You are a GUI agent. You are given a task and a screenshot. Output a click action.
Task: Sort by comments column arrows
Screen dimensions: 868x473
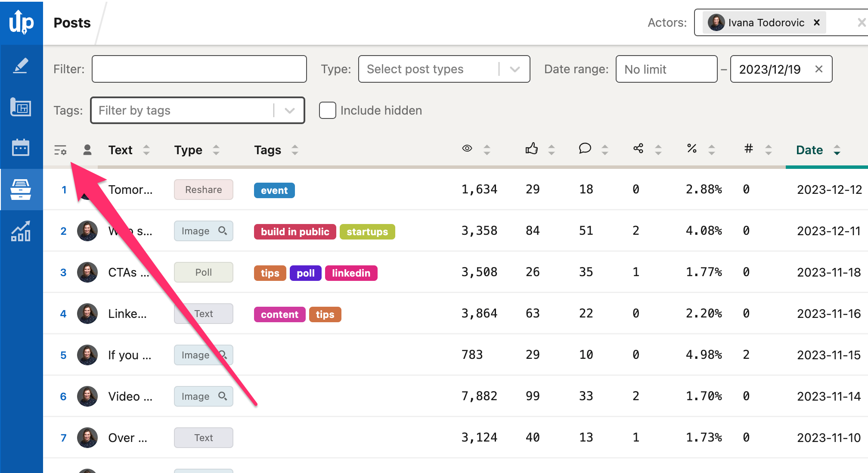(606, 150)
